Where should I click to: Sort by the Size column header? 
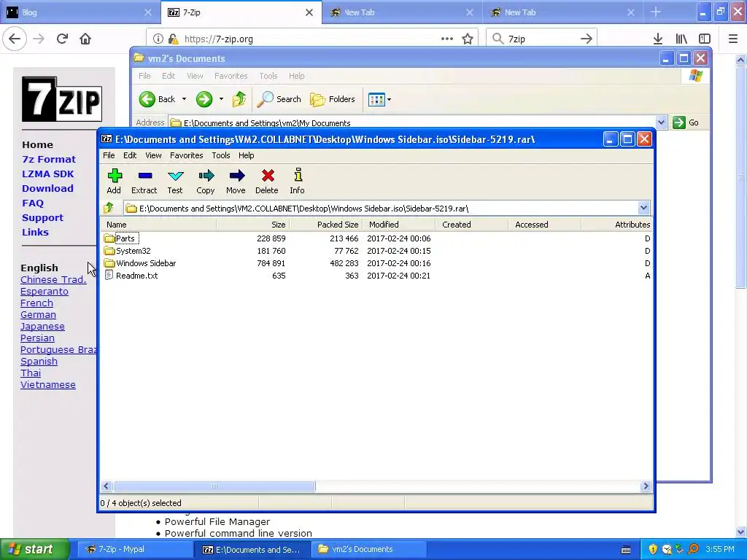coord(253,225)
